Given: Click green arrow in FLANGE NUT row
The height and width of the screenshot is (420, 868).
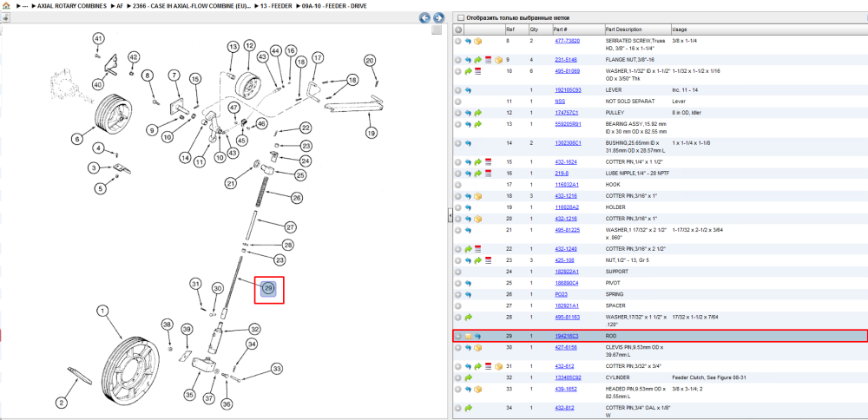Looking at the screenshot, I should 477,60.
